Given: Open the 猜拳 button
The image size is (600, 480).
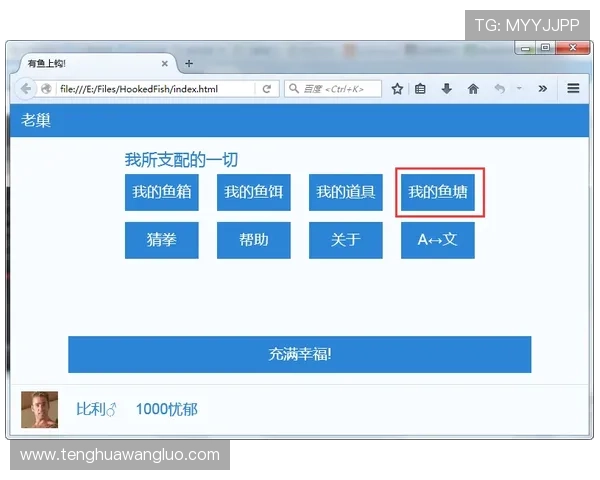Looking at the screenshot, I should (x=161, y=240).
